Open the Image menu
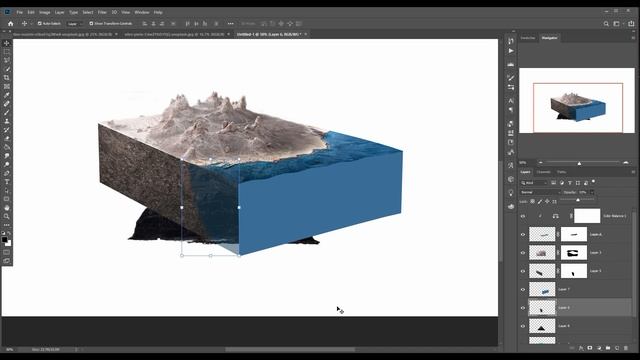The image size is (640, 360). (44, 12)
